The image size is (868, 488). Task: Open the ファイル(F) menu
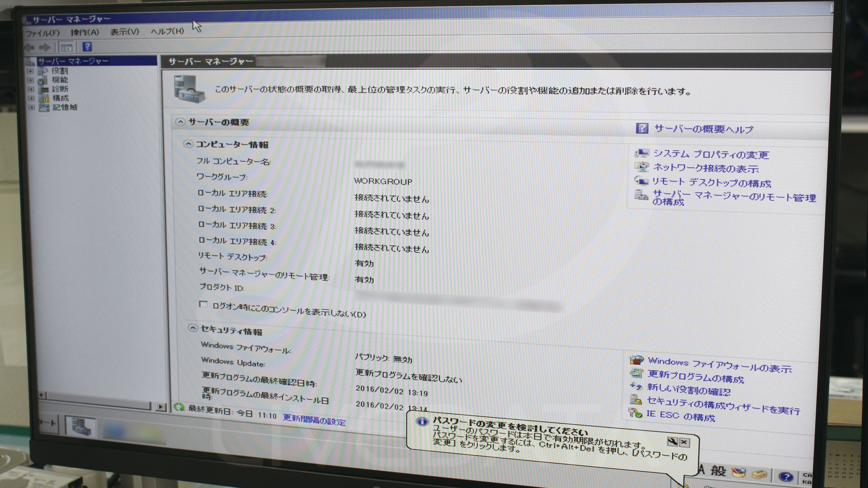[x=42, y=33]
